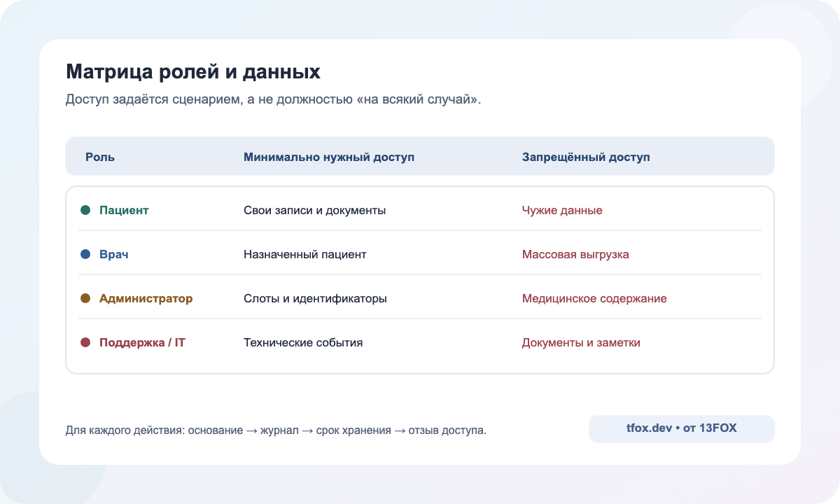840x504 pixels.
Task: Select the Пациент role label
Action: pyautogui.click(x=124, y=210)
